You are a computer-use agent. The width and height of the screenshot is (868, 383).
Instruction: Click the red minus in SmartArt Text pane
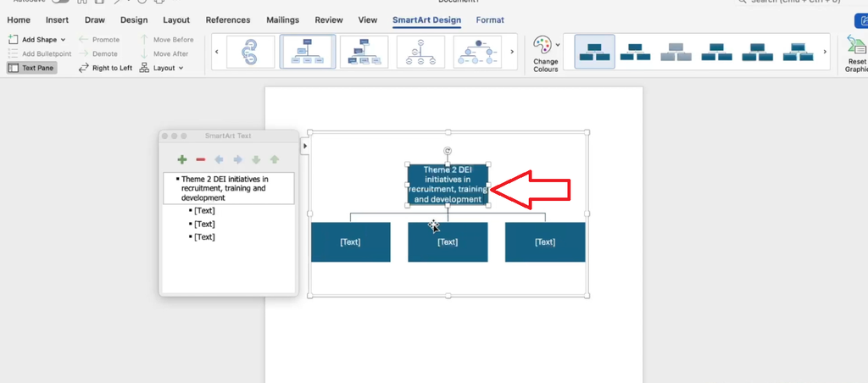tap(201, 159)
